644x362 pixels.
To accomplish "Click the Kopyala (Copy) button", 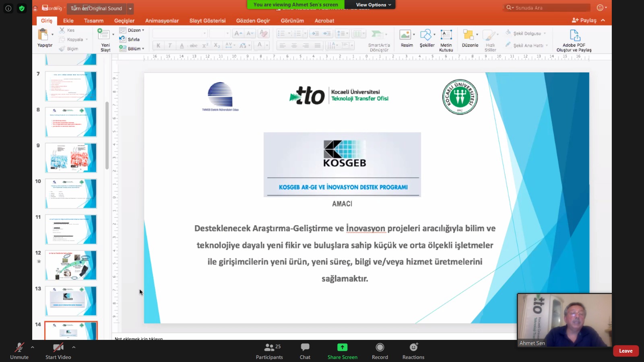I will tap(73, 39).
